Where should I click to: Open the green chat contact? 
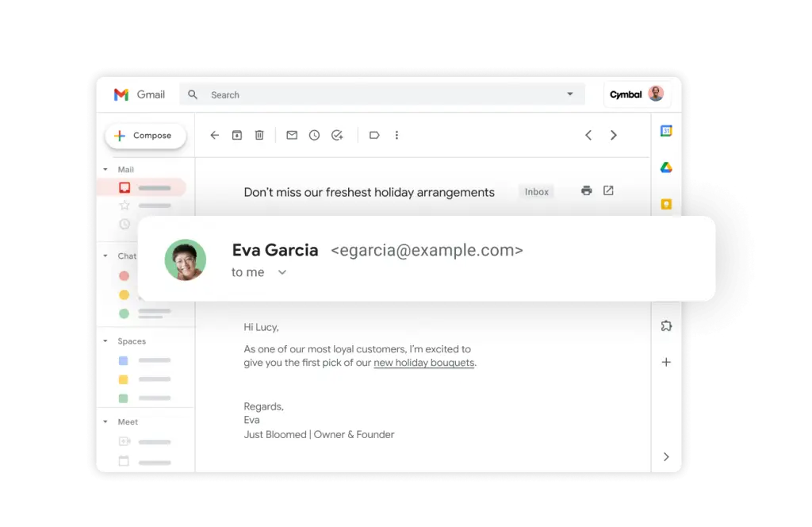click(124, 314)
